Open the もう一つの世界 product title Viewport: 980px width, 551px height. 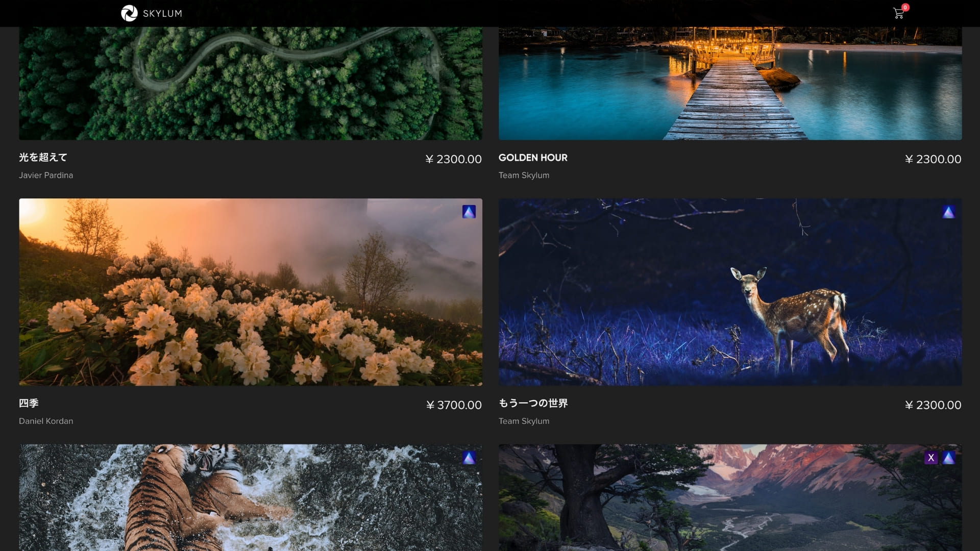point(533,403)
